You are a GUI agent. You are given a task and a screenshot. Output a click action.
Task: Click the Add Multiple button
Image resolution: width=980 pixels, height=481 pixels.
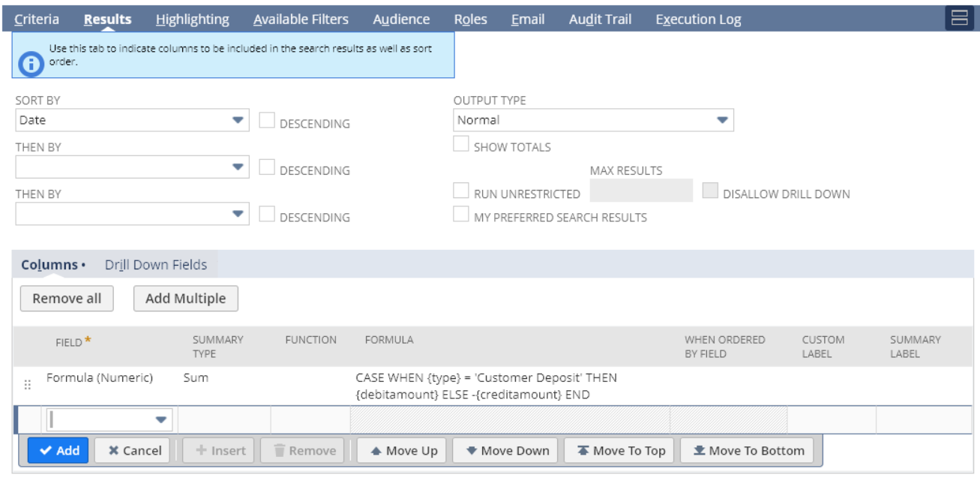[x=185, y=298]
